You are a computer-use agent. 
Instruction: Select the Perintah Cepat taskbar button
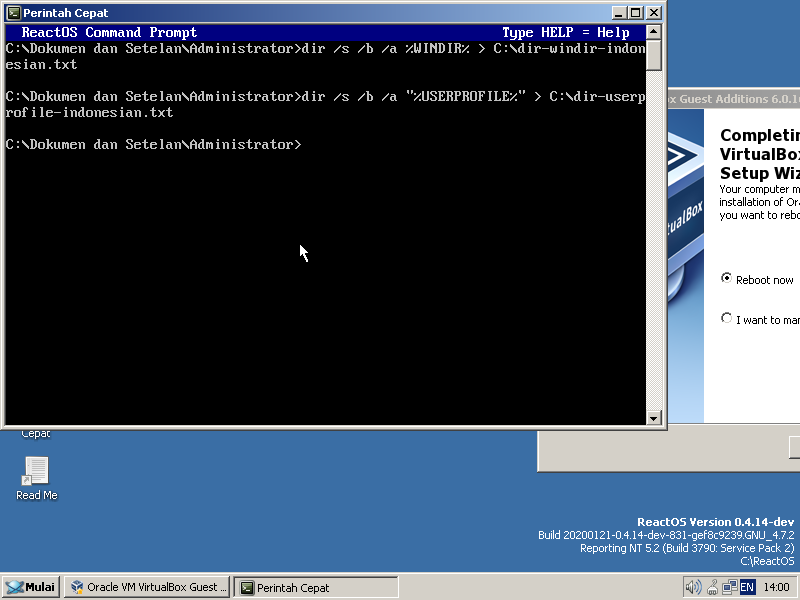coord(316,587)
